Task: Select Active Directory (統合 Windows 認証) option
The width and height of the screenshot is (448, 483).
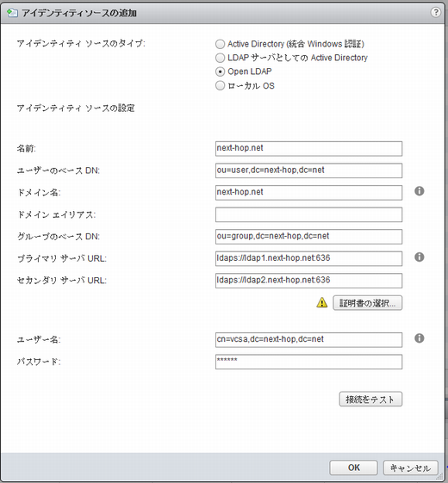Action: [220, 44]
